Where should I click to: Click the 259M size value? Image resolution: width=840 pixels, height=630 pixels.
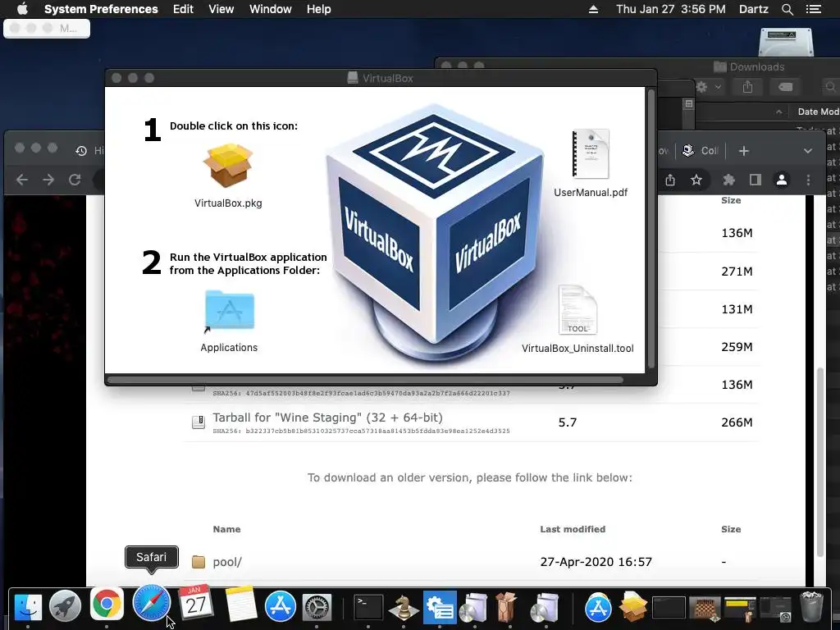point(737,347)
